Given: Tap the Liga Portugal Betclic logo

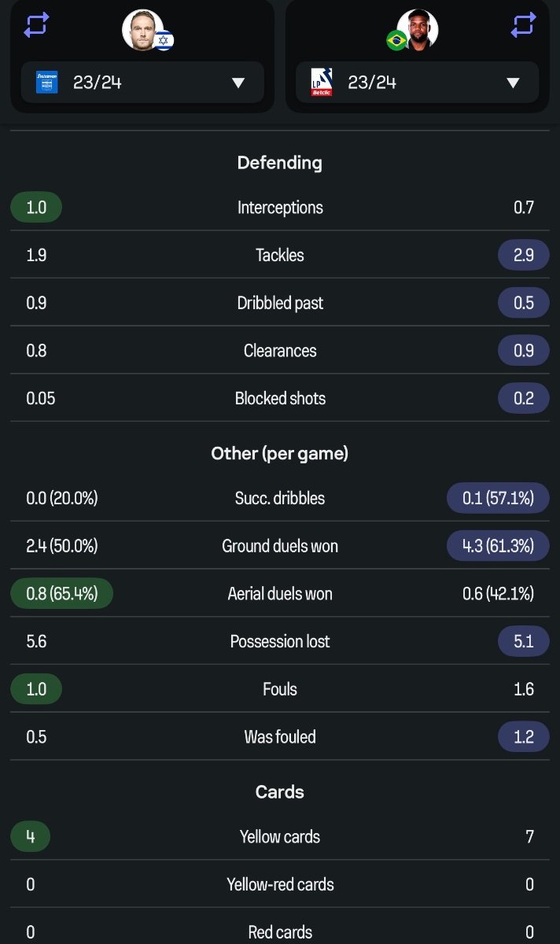Looking at the screenshot, I should (322, 82).
